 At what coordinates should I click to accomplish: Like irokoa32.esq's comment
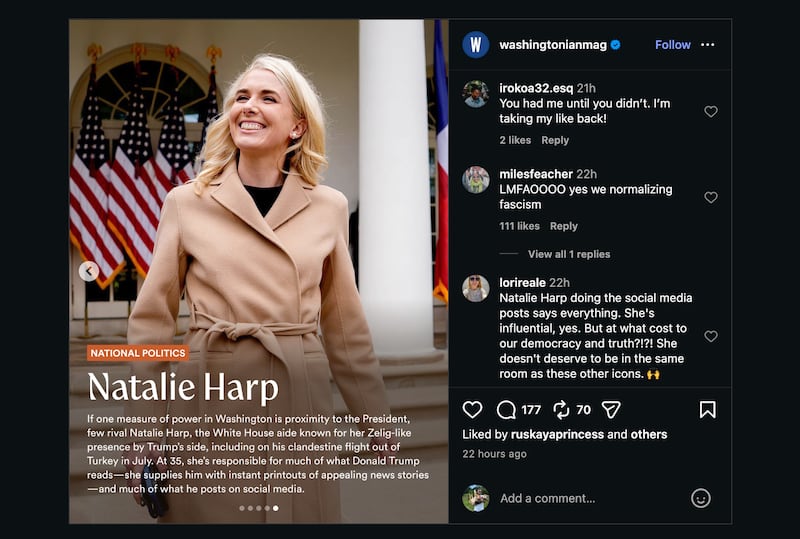click(711, 111)
